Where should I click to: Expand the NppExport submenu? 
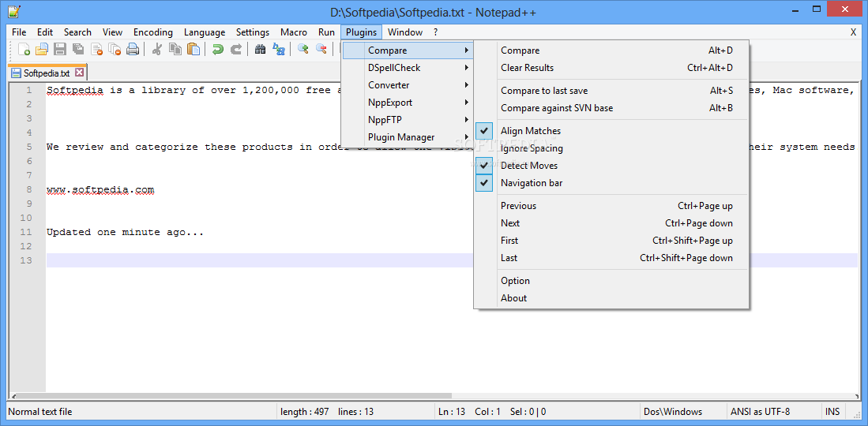(x=408, y=103)
